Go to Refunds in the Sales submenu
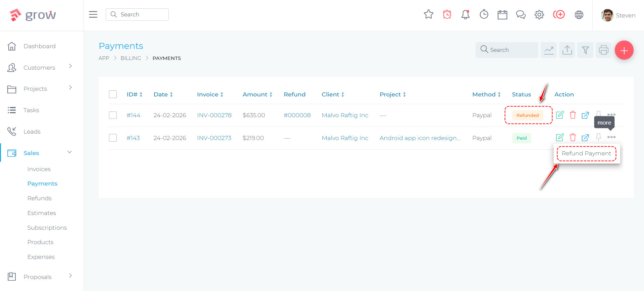 [39, 198]
